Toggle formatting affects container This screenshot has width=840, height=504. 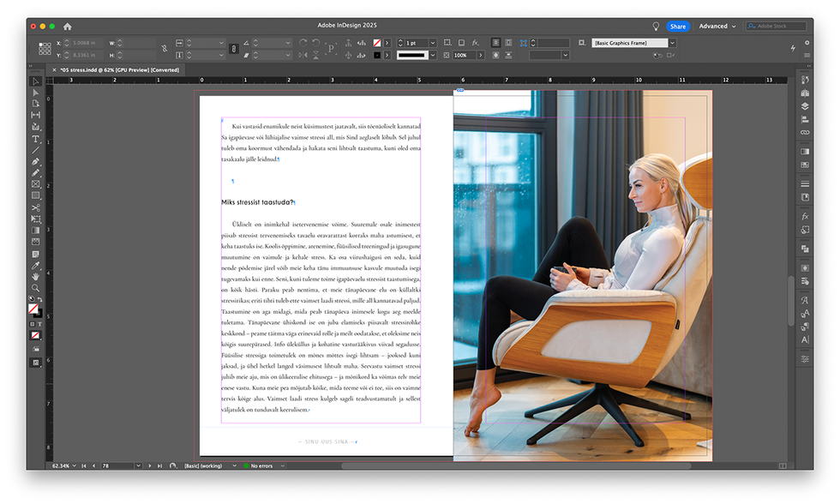pyautogui.click(x=33, y=324)
